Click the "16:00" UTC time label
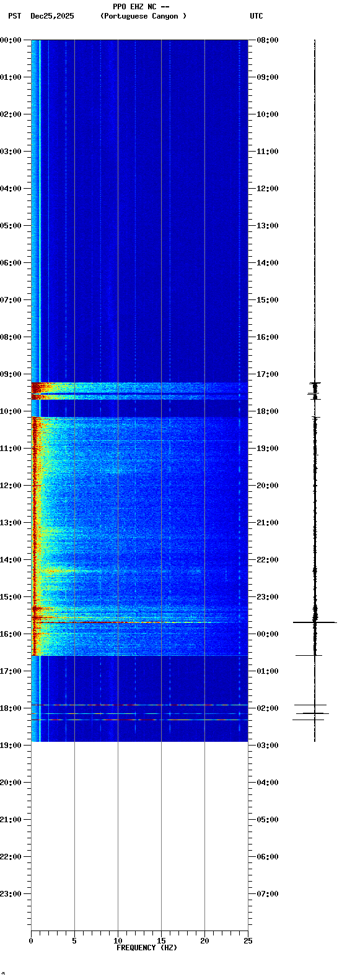The height and width of the screenshot is (980, 342). pyautogui.click(x=268, y=337)
